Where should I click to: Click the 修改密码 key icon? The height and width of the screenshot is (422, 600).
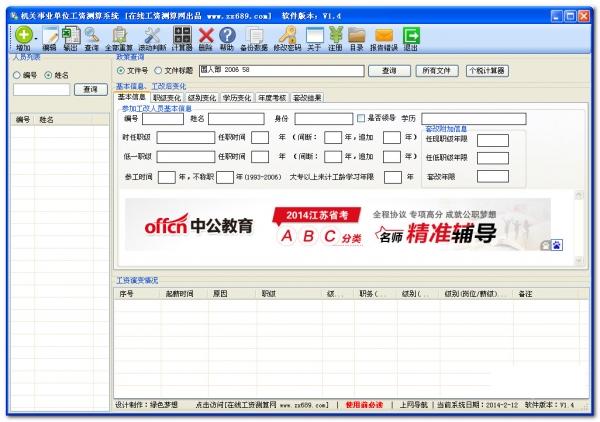(288, 35)
